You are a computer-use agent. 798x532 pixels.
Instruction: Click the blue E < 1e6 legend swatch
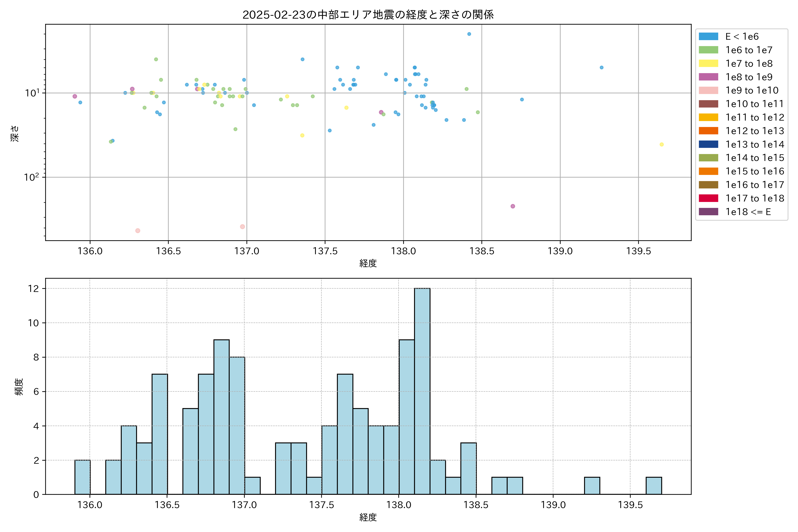pyautogui.click(x=708, y=36)
